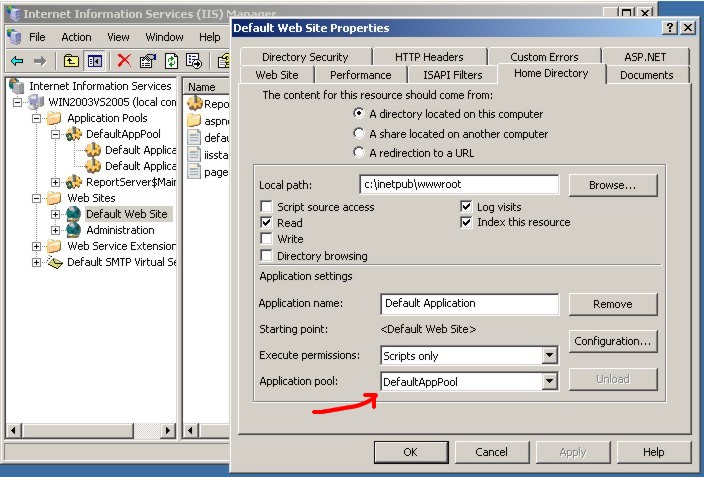
Task: Click the page file icon in list
Action: (194, 172)
